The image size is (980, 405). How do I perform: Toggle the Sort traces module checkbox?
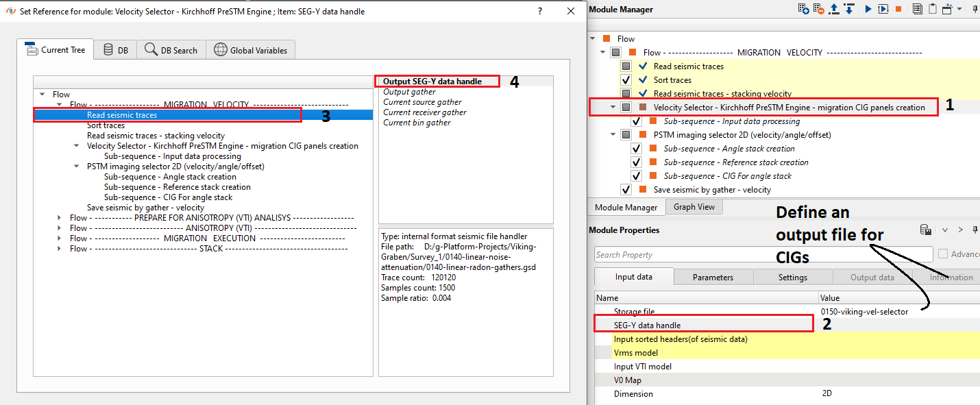pyautogui.click(x=626, y=80)
